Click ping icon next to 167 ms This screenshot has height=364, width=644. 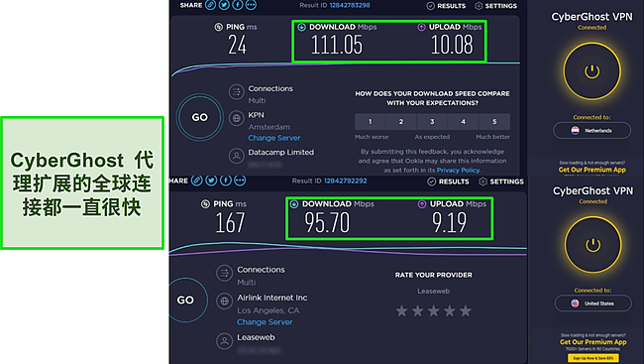coord(205,204)
